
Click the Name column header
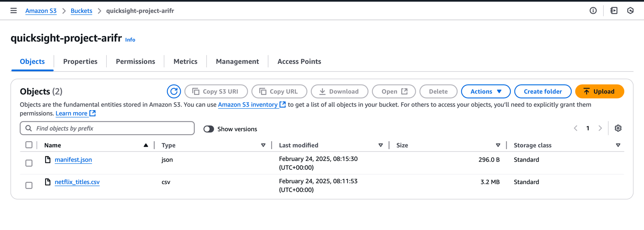coord(53,145)
